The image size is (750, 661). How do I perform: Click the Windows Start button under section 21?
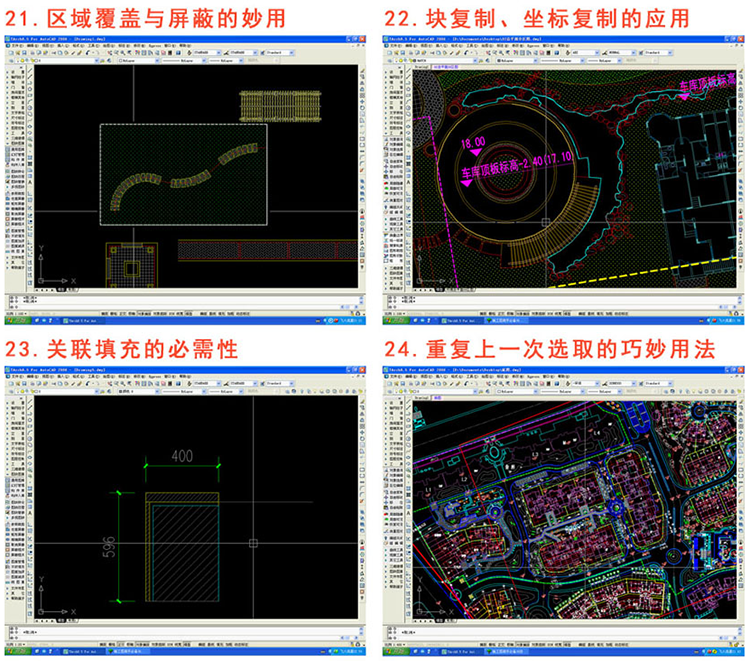tap(14, 321)
